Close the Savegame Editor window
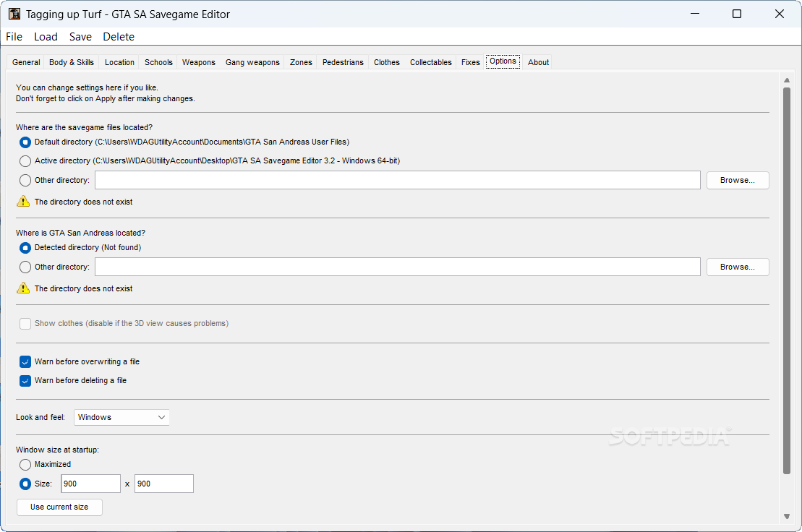The width and height of the screenshot is (802, 532). [779, 14]
